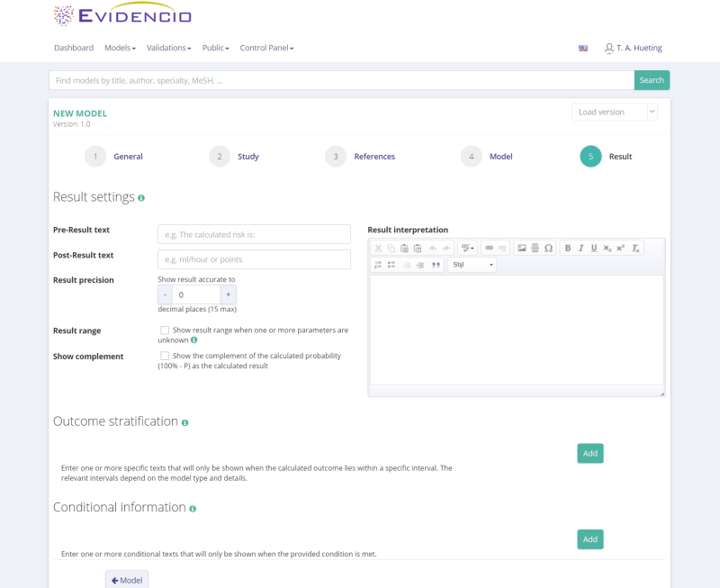Click the numbered list icon
This screenshot has height=588, width=720.
379,265
